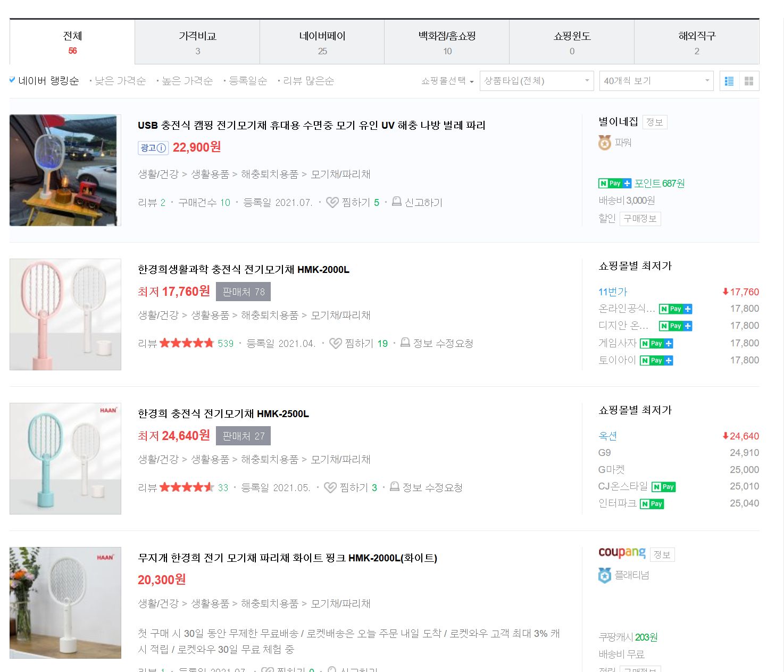Expand 판매처 78 seller list
Image resolution: width=784 pixels, height=672 pixels.
pyautogui.click(x=244, y=292)
